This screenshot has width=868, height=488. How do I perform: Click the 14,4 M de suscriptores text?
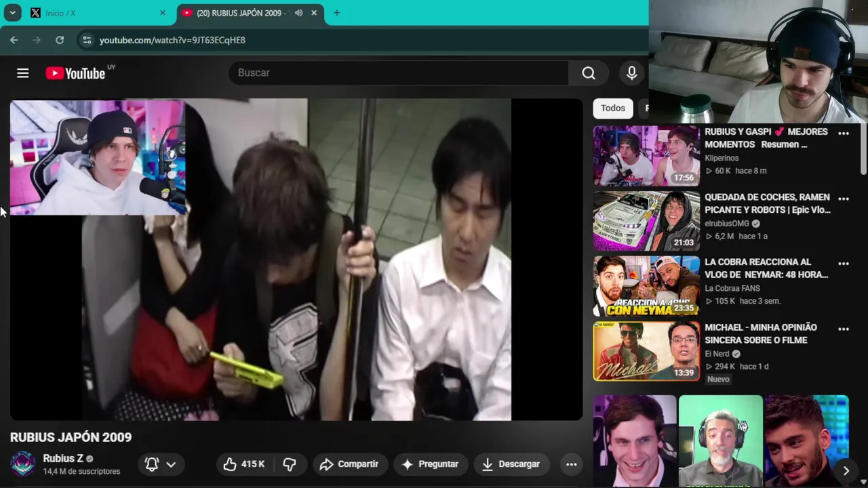point(81,471)
